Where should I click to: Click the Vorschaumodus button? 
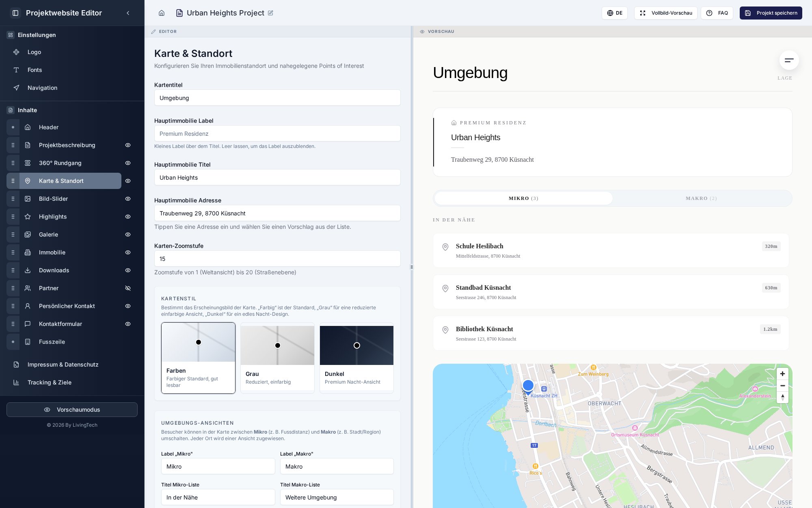coord(72,410)
